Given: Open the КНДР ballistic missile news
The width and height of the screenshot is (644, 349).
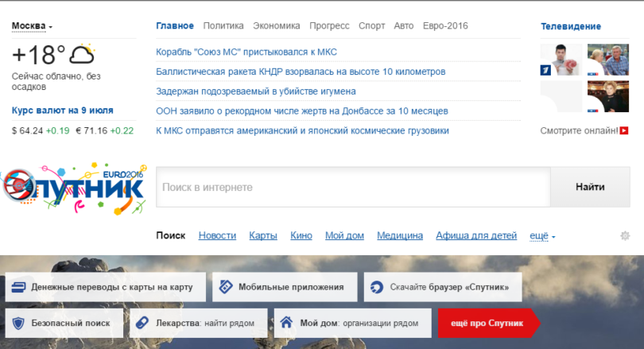Looking at the screenshot, I should tap(301, 72).
